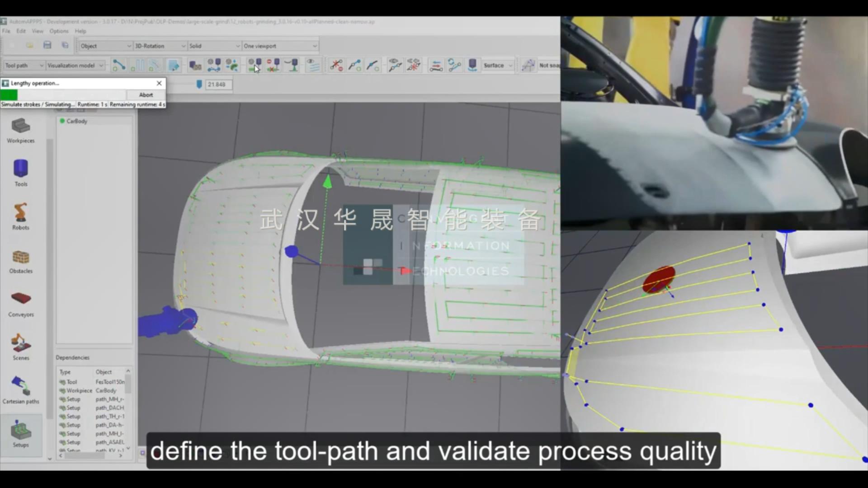Open the Options menu
868x488 pixels.
click(x=59, y=31)
